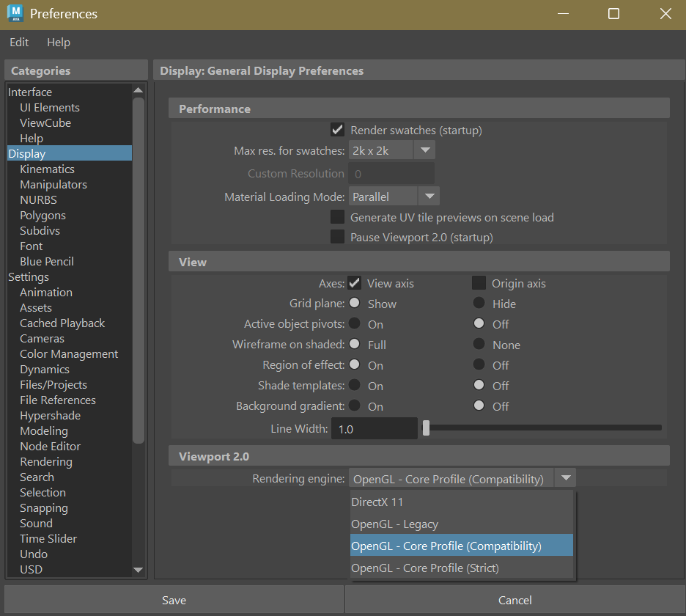686x616 pixels.
Task: Collapse the Performance section header
Action: tap(418, 109)
